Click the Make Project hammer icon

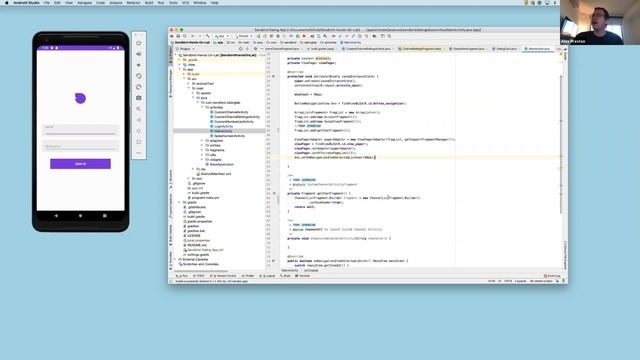208,36
